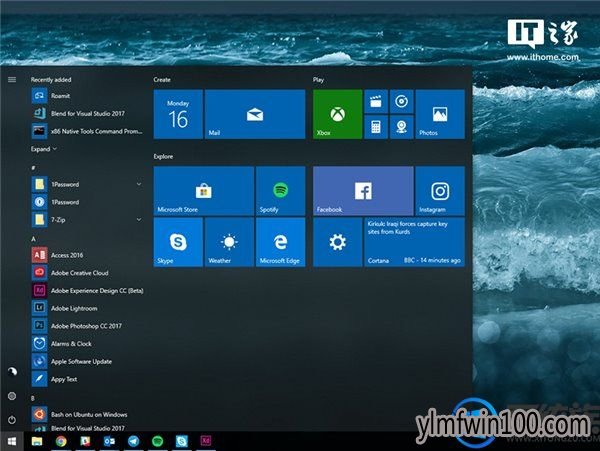Open the Roamit app
Image resolution: width=600 pixels, height=451 pixels.
click(87, 96)
